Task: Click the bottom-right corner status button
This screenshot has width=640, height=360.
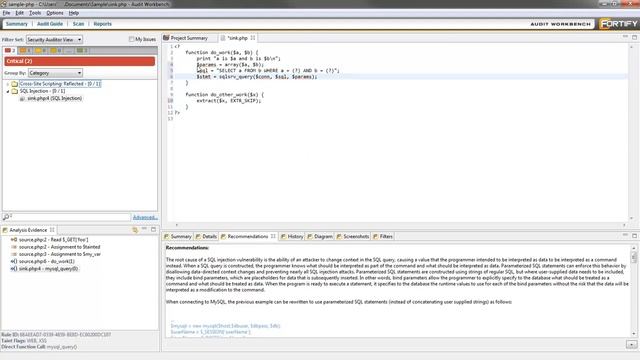Action: 631,345
